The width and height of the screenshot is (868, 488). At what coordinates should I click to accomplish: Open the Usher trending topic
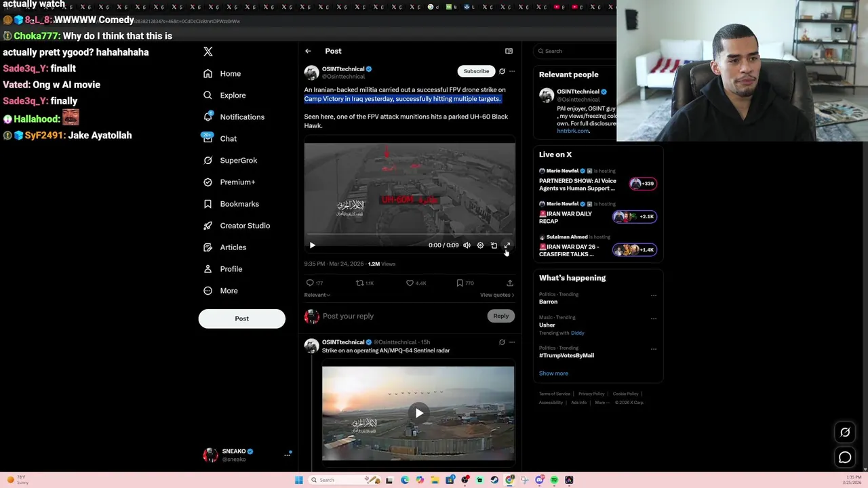547,325
